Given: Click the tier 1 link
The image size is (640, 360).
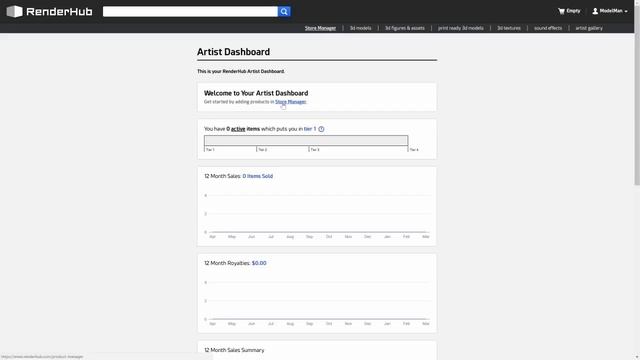Looking at the screenshot, I should coord(310,129).
